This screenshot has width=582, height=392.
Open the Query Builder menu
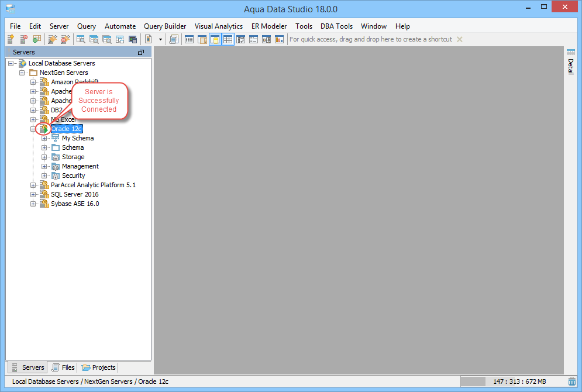pyautogui.click(x=165, y=26)
